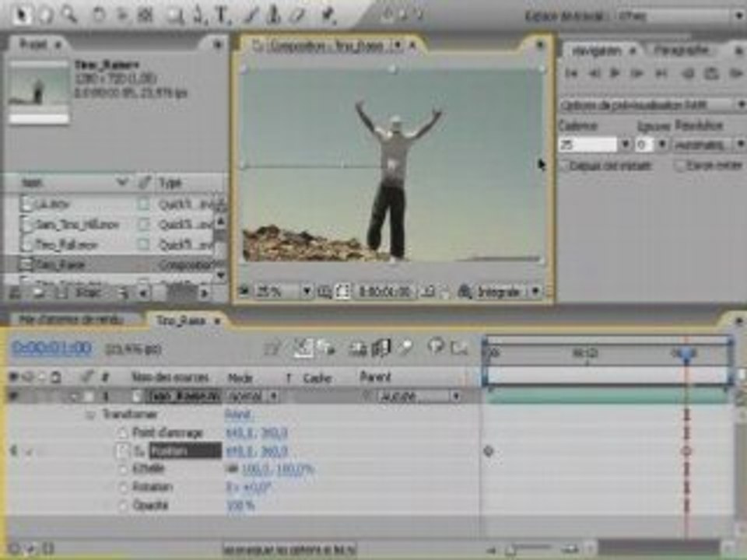Toggle audio in preview panel
The height and width of the screenshot is (560, 747).
[687, 73]
